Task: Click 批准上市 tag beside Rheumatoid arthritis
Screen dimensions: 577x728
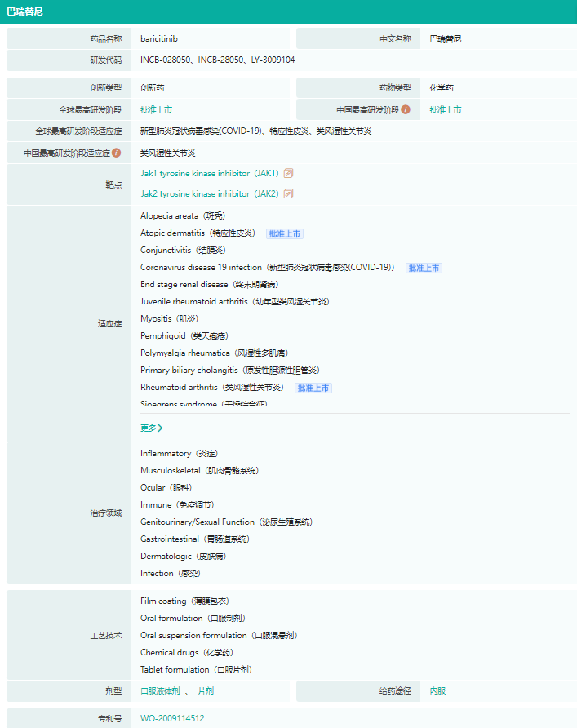Action: (313, 388)
